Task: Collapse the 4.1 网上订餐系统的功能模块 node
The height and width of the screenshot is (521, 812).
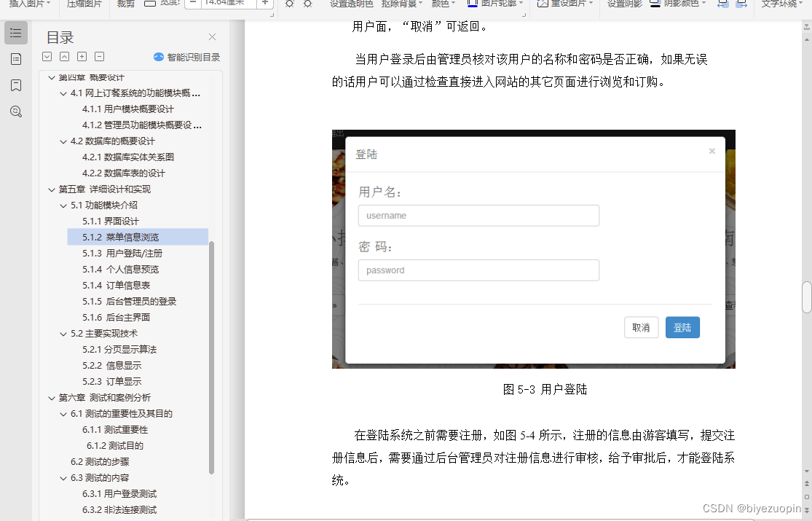Action: (63, 93)
